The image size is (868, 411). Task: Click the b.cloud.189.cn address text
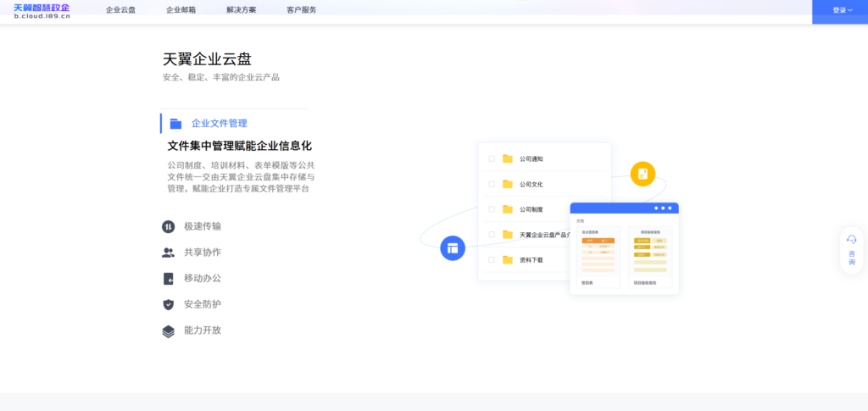click(x=42, y=17)
